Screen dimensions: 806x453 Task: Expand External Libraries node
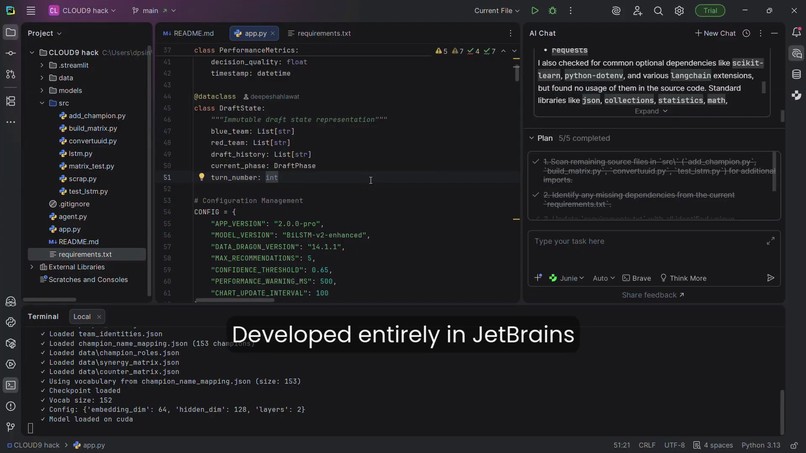point(32,267)
